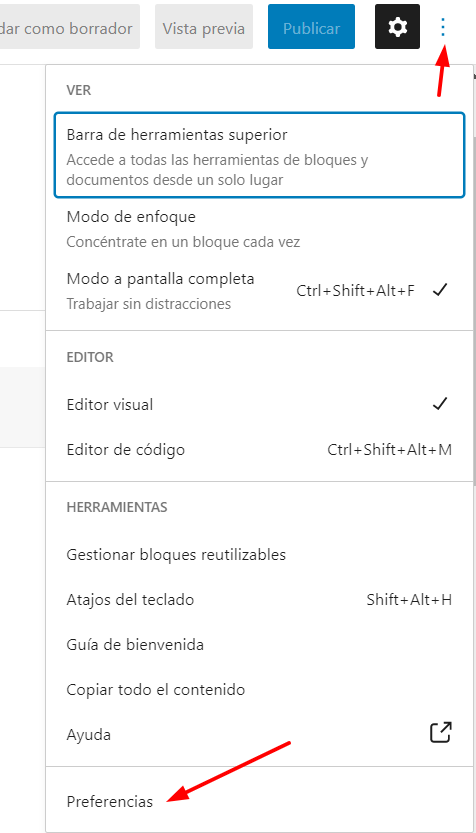This screenshot has height=833, width=476.
Task: Click the Publicar button
Action: click(x=311, y=27)
